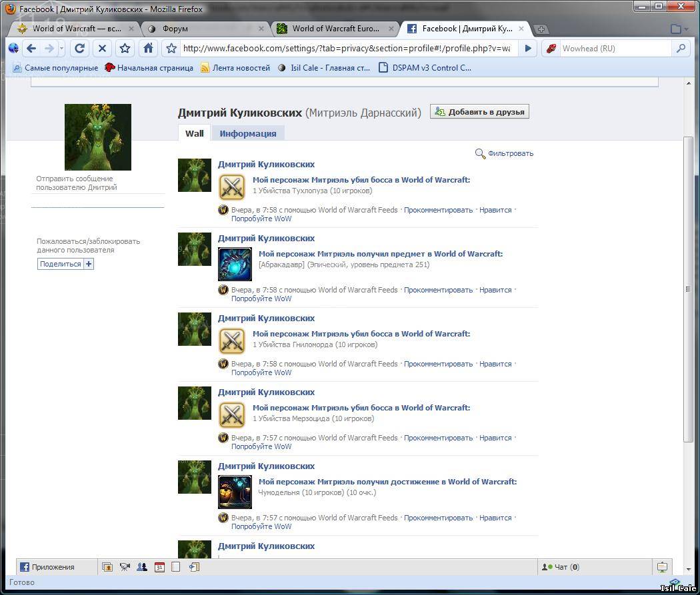Click the photos icon in Facebook bottom bar
The image size is (700, 595).
pos(107,567)
